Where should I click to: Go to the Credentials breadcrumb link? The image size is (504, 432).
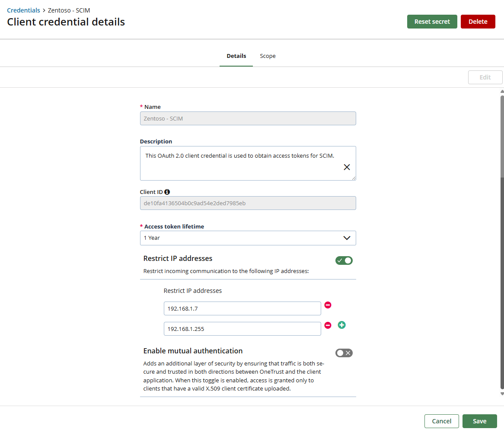point(23,10)
